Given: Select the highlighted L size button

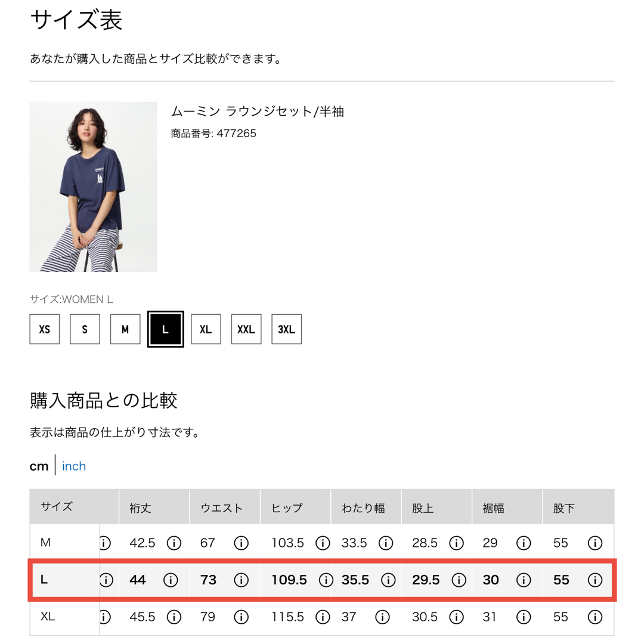Looking at the screenshot, I should coord(166,329).
